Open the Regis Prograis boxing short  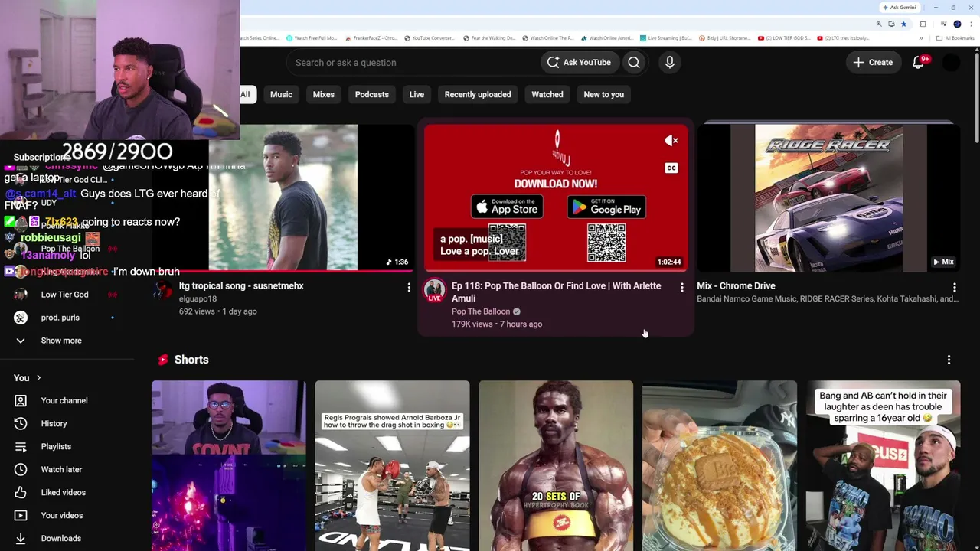(392, 465)
